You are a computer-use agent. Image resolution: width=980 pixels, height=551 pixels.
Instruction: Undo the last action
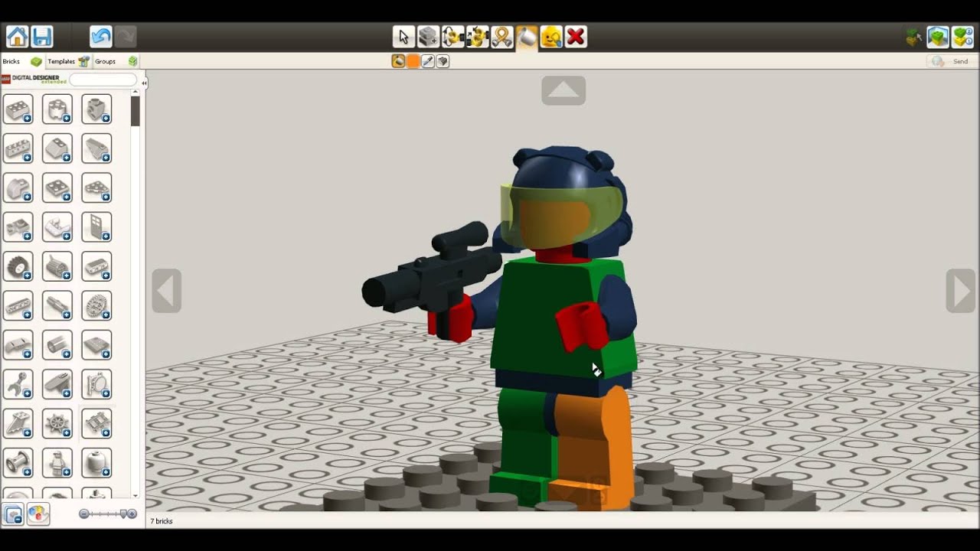point(100,37)
